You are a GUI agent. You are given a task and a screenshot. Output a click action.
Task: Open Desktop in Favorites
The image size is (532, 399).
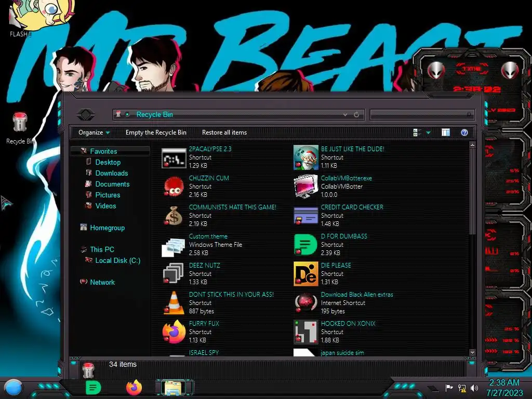click(x=108, y=162)
